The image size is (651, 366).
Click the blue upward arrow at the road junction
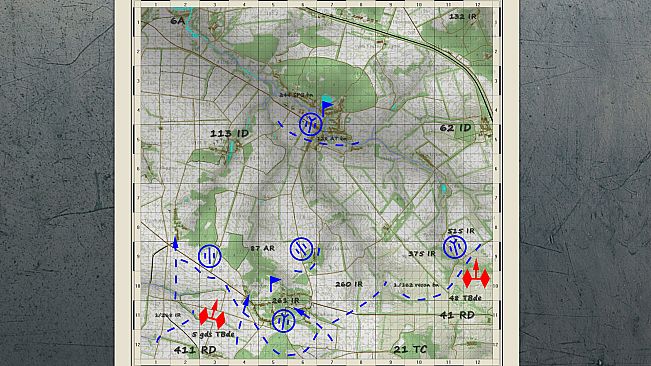point(175,244)
